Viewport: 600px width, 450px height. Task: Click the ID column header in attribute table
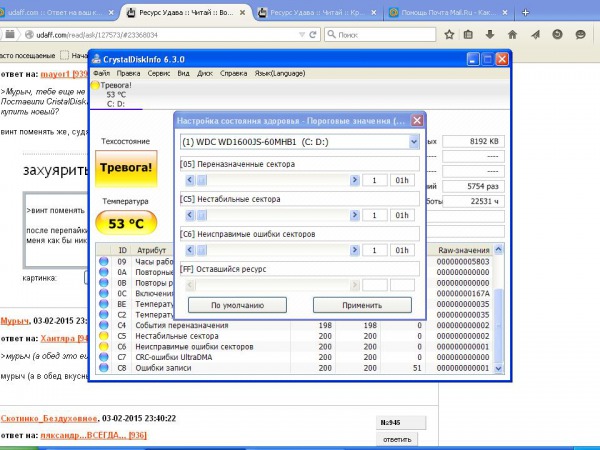122,250
